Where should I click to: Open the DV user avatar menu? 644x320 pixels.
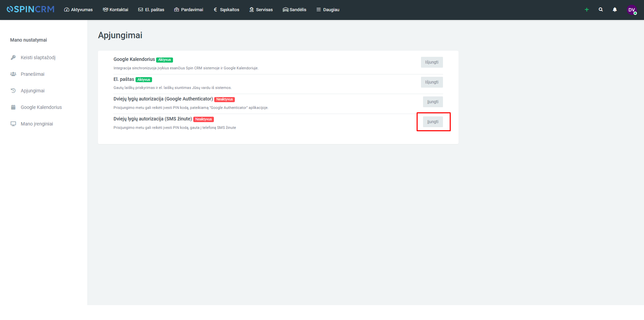coord(632,10)
